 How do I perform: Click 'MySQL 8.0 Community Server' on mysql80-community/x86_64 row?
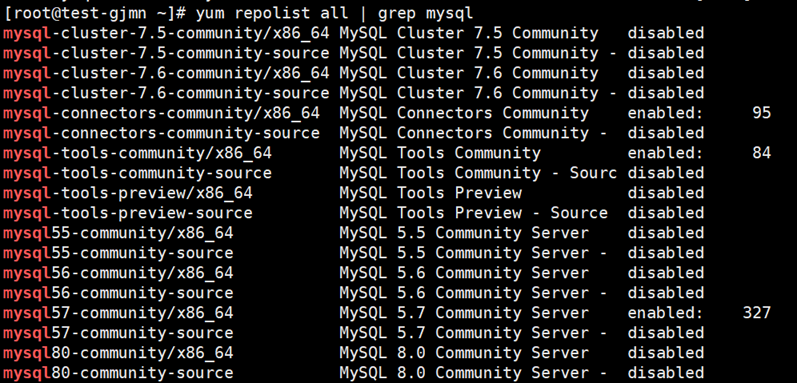point(464,353)
